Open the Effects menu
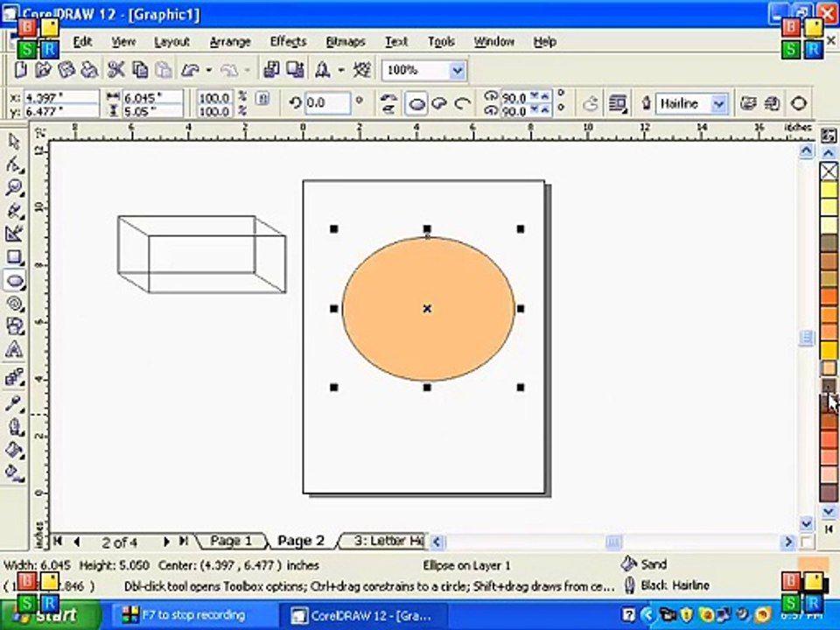 point(288,42)
